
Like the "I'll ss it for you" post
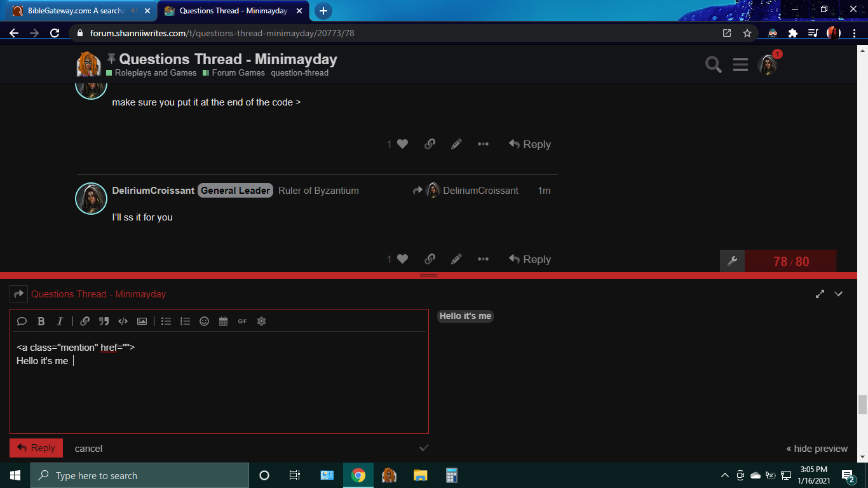[x=402, y=259]
